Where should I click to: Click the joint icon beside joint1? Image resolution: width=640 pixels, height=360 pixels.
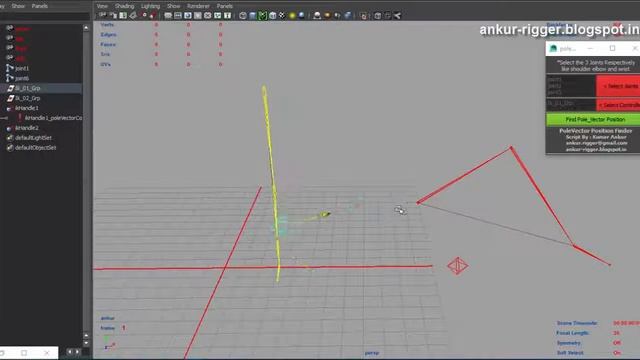point(9,68)
